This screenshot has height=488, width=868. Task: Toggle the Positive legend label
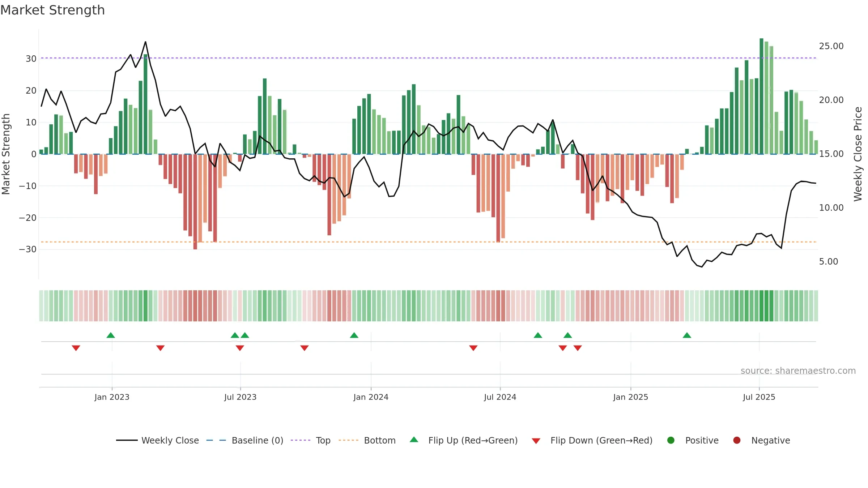tap(702, 440)
